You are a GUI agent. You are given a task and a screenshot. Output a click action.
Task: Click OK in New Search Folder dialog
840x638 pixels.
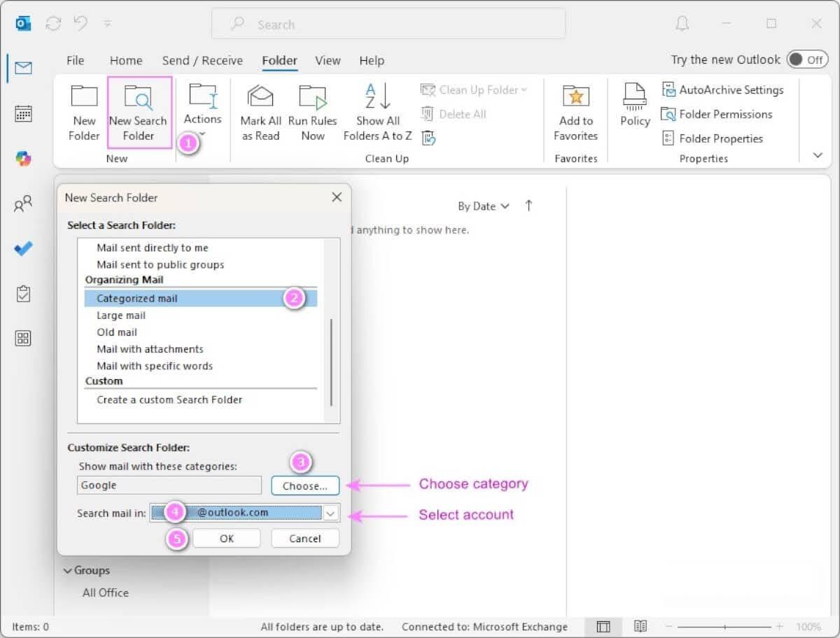coord(227,538)
